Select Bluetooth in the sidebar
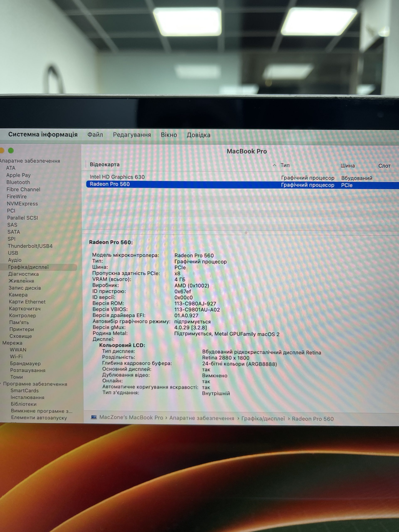Screen dimensions: 399x532 coord(18,182)
